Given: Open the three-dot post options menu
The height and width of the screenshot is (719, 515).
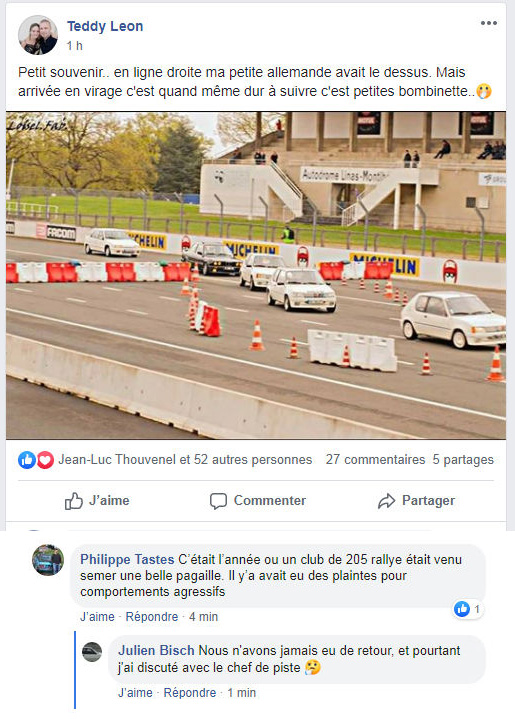Looking at the screenshot, I should pos(488,23).
